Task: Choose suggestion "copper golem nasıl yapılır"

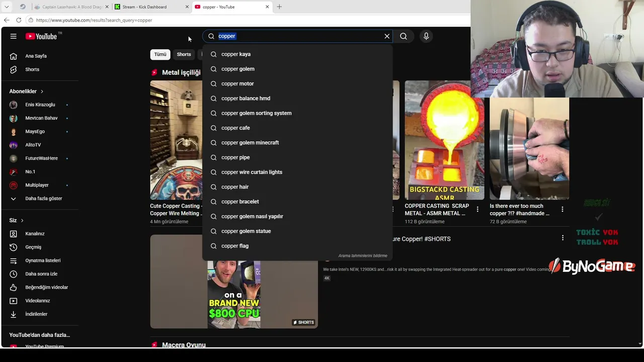Action: pyautogui.click(x=297, y=216)
